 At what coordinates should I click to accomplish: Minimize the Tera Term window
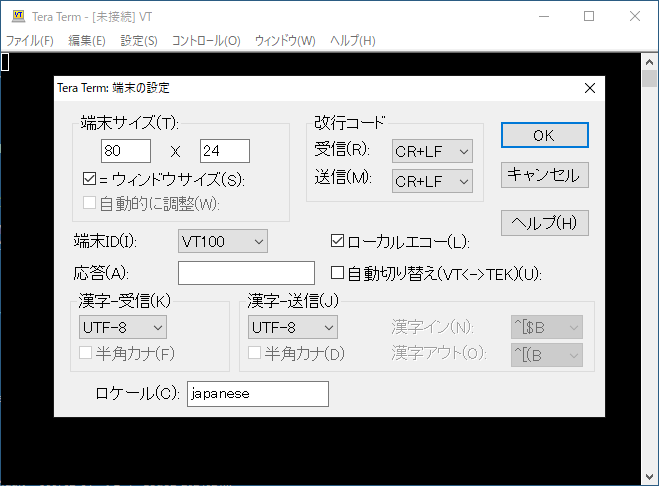(544, 16)
